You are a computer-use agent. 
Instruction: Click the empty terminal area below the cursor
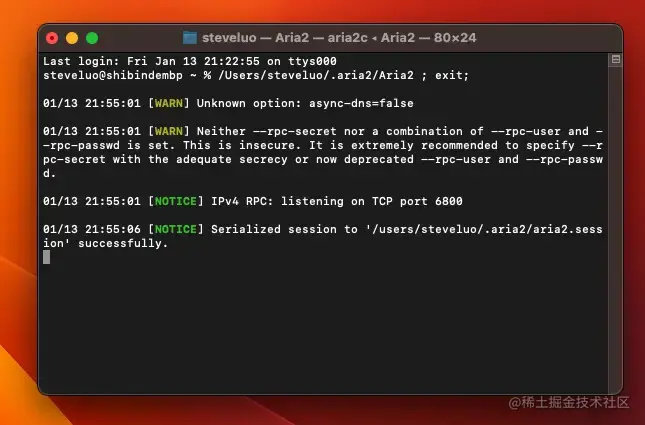[x=325, y=329]
